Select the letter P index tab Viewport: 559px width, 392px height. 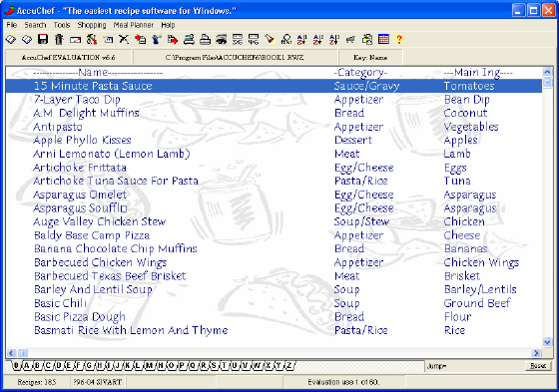click(x=182, y=366)
